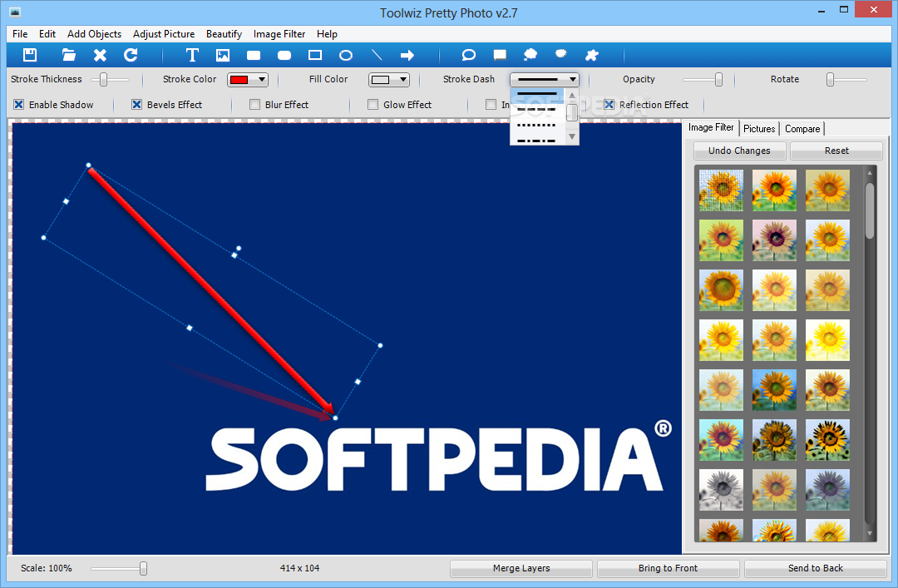Toggle the checkbox hidden behind dash dropdown
The width and height of the screenshot is (898, 588).
point(491,104)
